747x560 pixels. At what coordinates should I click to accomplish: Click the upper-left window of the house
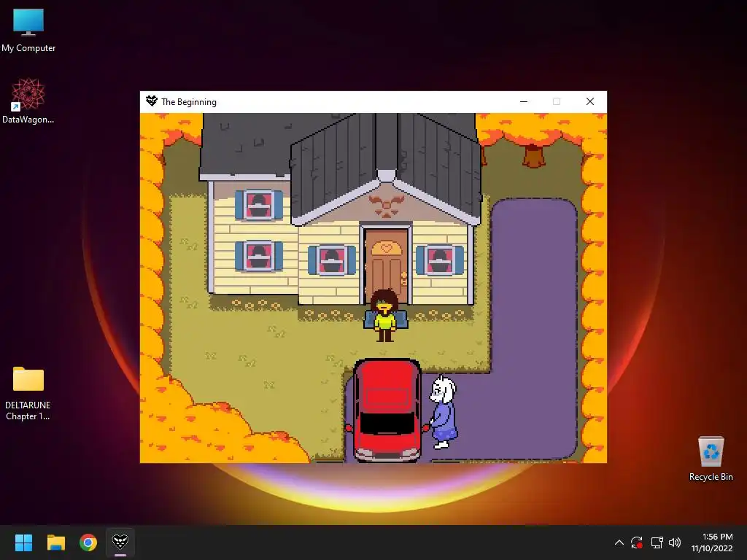pyautogui.click(x=259, y=205)
